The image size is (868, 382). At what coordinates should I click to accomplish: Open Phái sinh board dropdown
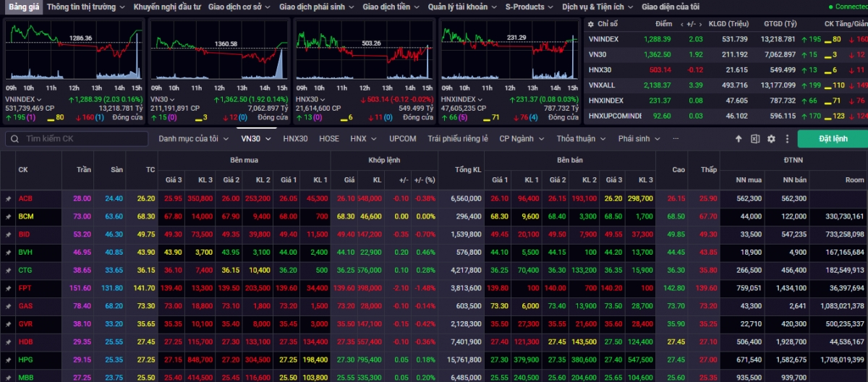point(639,138)
